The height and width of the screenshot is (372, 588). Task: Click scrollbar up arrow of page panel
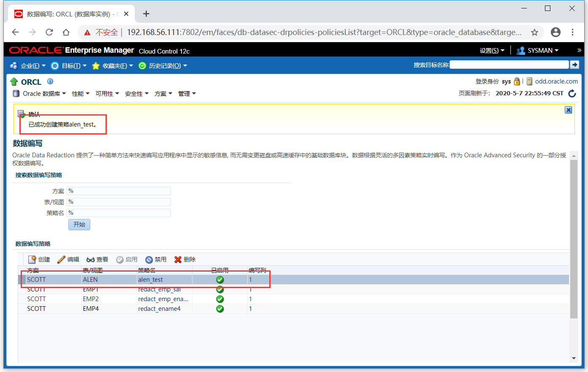coord(574,155)
